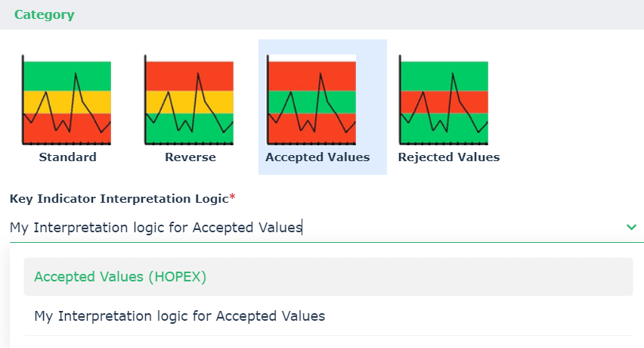The image size is (644, 348).
Task: Click into the Interpretation Logic text field
Action: (227, 227)
